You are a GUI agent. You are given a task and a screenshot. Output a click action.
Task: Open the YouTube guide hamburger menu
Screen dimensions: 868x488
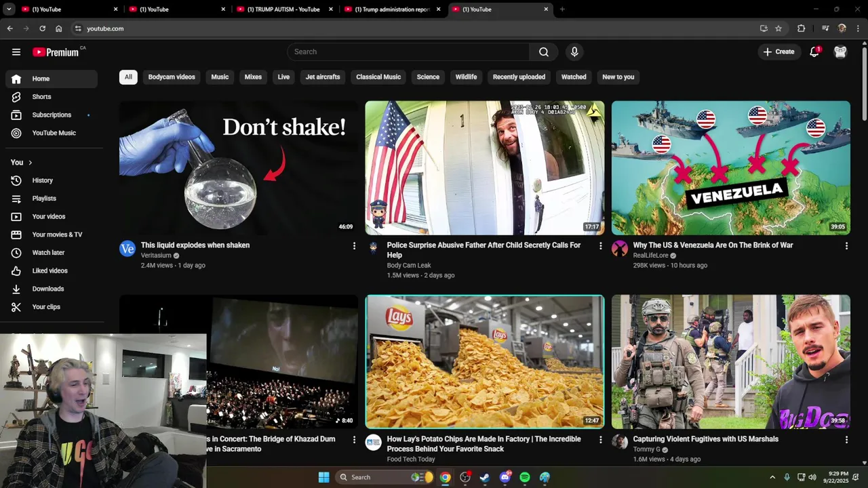pos(16,52)
